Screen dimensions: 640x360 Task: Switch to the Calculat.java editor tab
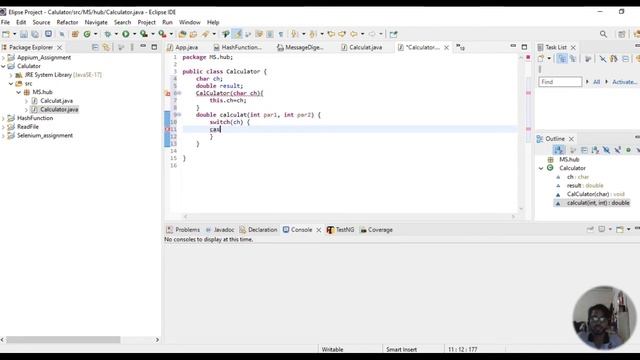coord(362,47)
